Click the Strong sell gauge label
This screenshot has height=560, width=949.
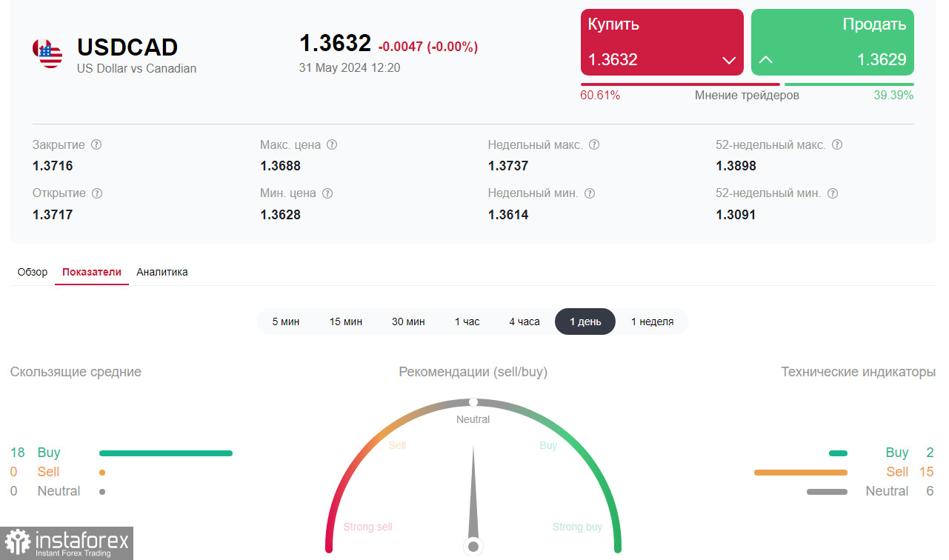point(368,527)
